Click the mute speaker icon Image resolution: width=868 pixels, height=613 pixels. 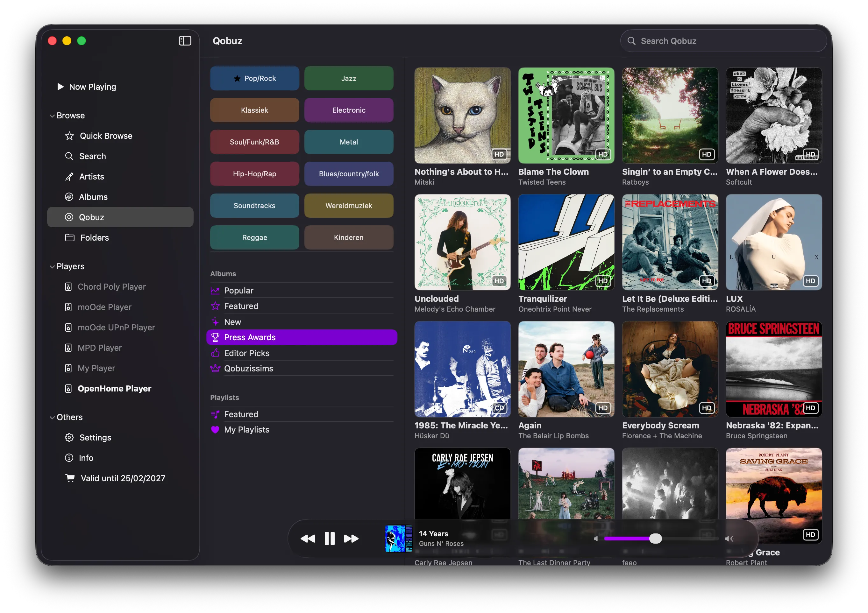click(596, 539)
